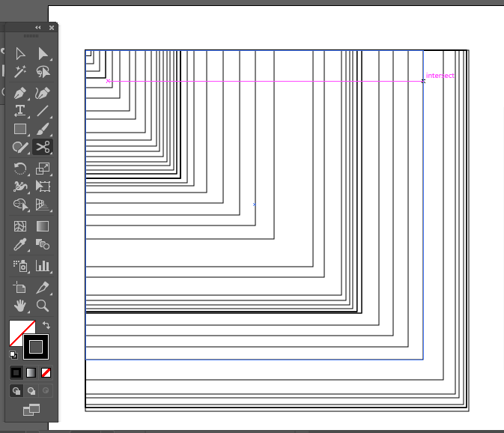
Task: Select the Pen tool
Action: tap(20, 93)
